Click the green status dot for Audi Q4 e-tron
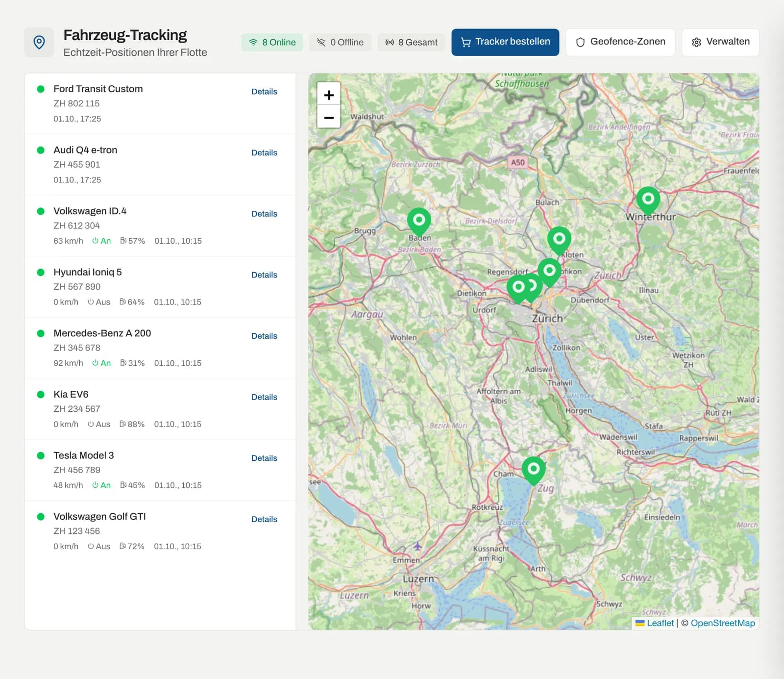The image size is (784, 679). (x=41, y=150)
